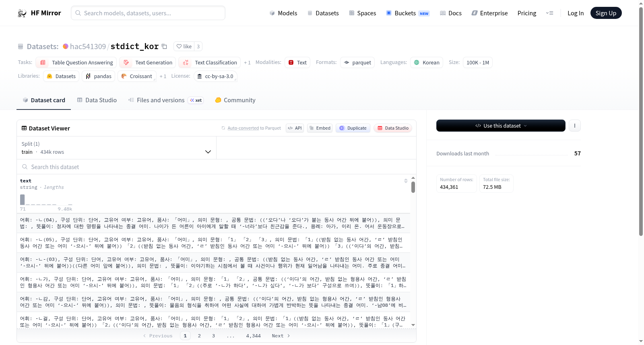Viewport: 644px width, 345px height.
Task: Open Data Studio from viewer header
Action: [x=393, y=128]
